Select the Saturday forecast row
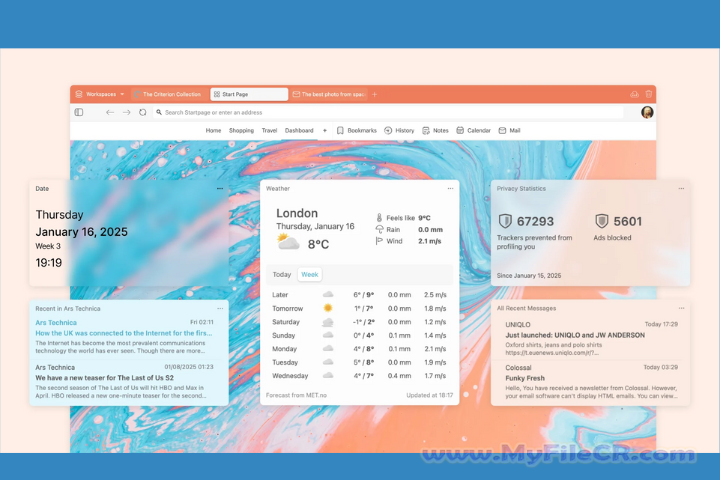Image resolution: width=720 pixels, height=480 pixels. point(359,322)
